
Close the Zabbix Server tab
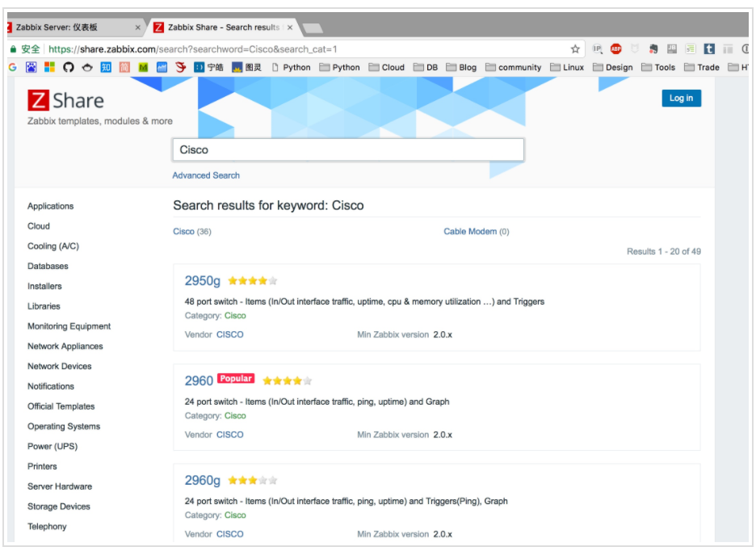pyautogui.click(x=137, y=27)
